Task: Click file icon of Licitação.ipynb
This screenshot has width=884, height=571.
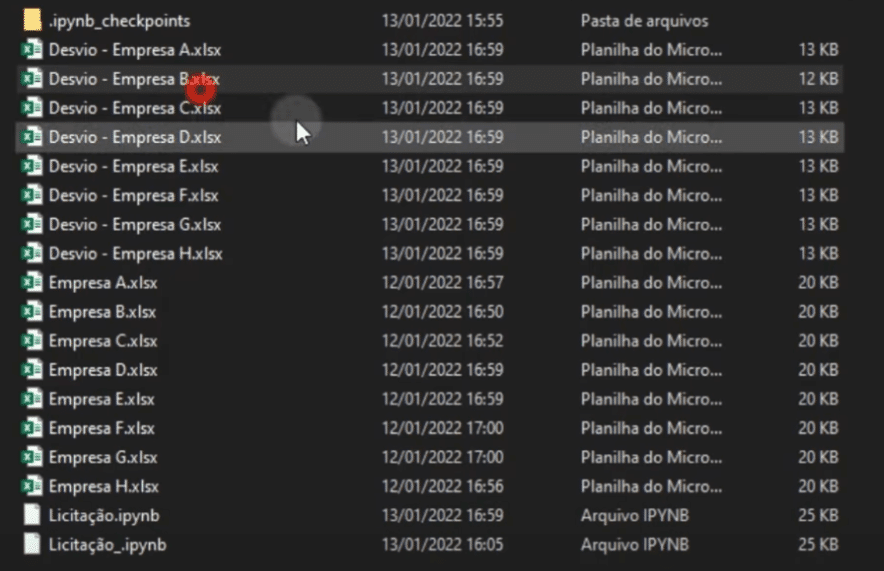Action: click(x=32, y=515)
